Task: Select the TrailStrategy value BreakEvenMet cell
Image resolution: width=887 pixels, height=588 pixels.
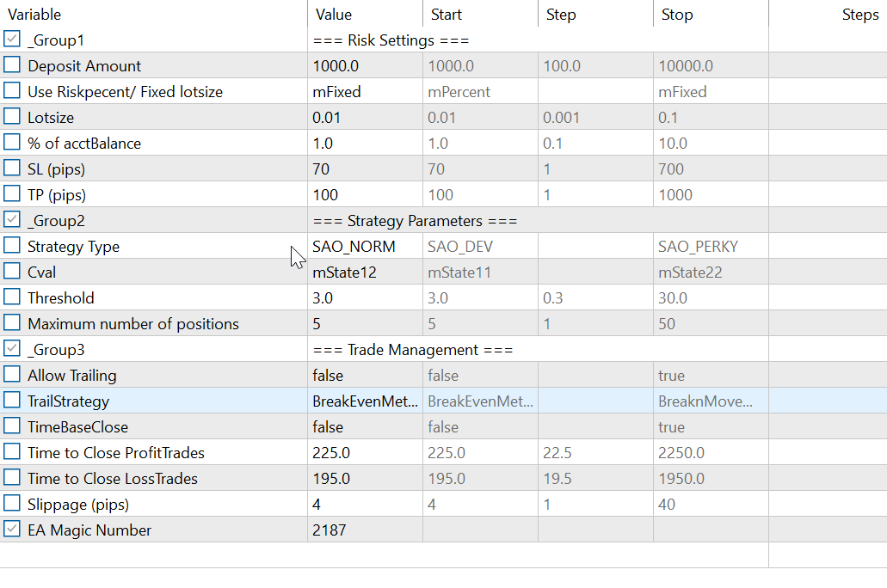Action: click(365, 401)
